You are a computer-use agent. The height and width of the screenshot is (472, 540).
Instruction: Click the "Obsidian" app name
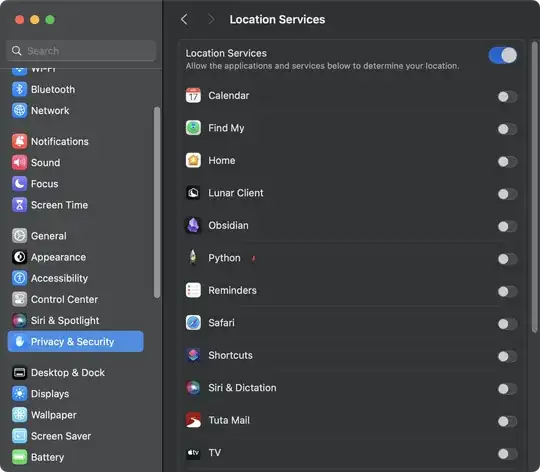(x=228, y=225)
